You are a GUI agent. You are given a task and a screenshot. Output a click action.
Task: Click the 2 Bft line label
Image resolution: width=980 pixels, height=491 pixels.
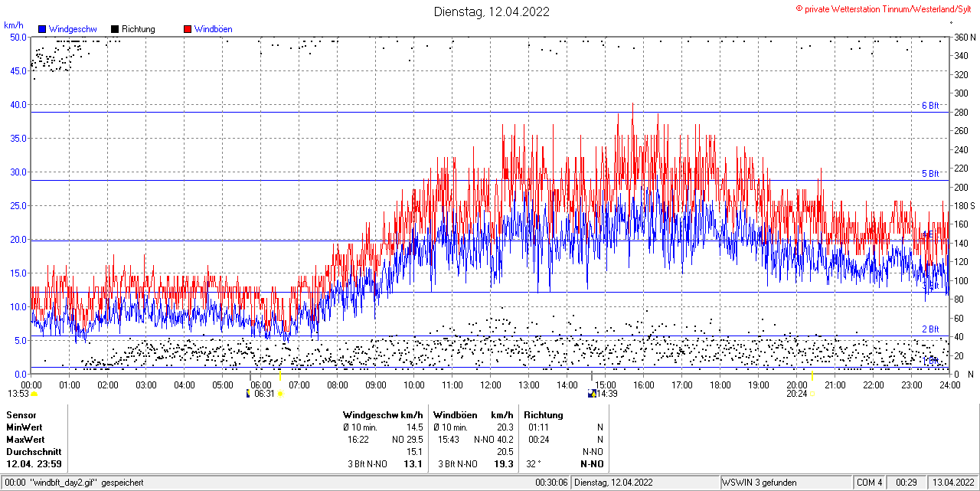point(930,329)
